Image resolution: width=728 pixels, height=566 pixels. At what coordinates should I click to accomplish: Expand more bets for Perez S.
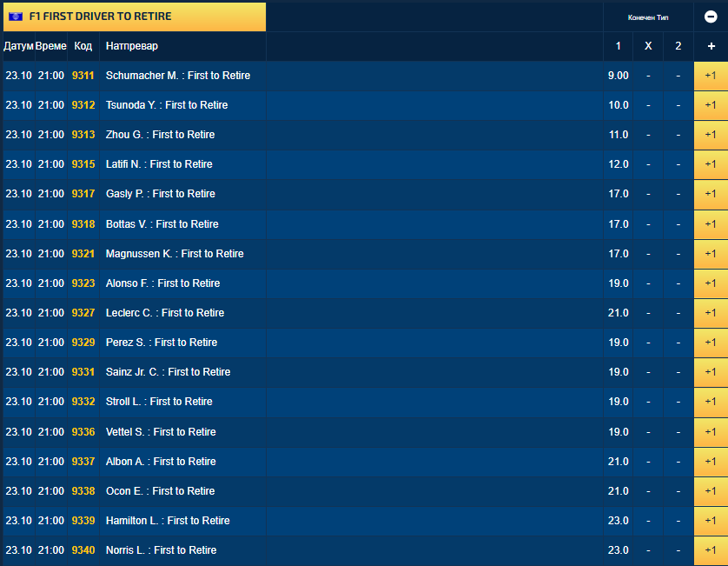711,343
